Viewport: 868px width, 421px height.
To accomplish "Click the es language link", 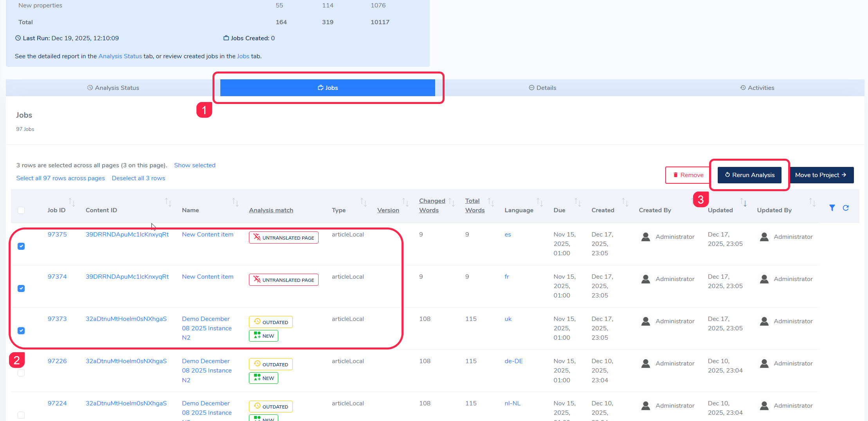I will point(508,235).
